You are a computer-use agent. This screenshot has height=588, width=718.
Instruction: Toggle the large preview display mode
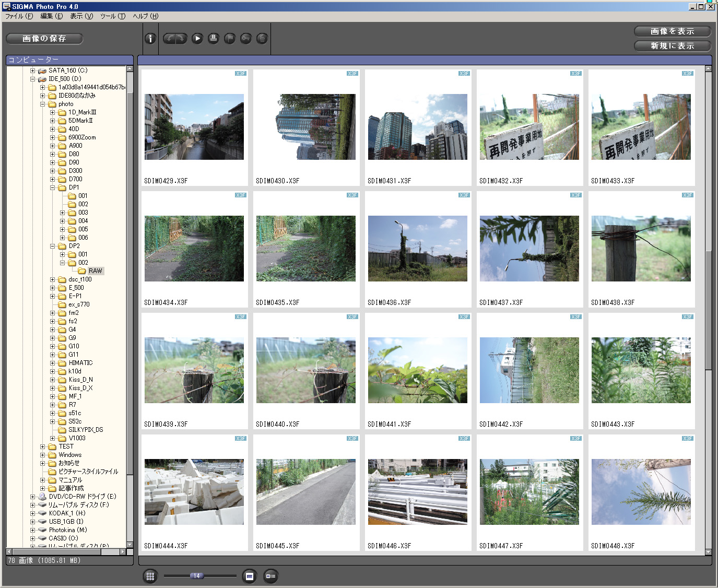pos(249,576)
